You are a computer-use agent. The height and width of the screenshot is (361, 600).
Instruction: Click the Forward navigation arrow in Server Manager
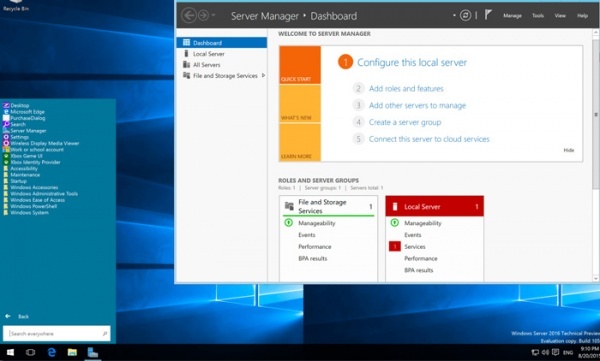coord(204,15)
